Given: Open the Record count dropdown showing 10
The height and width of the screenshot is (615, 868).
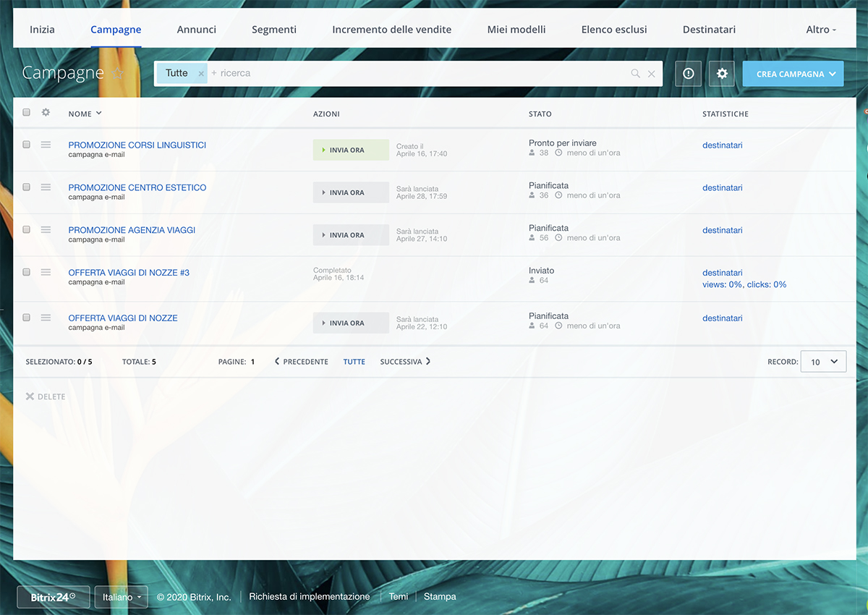Looking at the screenshot, I should [824, 362].
